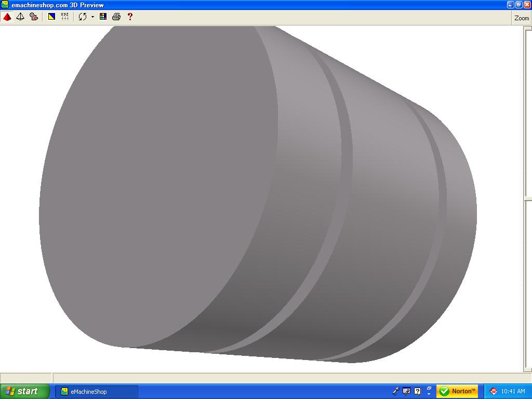The width and height of the screenshot is (532, 399).
Task: Expand language bar options arrow
Action: tap(429, 394)
